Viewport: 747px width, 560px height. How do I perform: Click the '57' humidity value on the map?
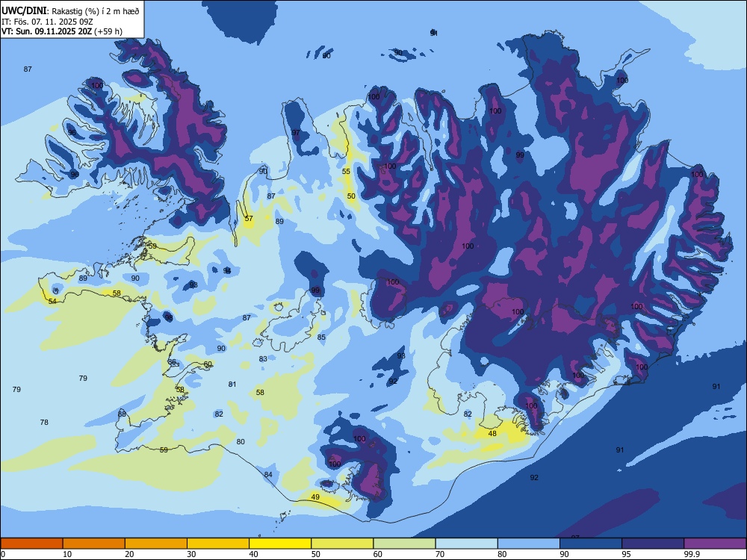click(249, 219)
